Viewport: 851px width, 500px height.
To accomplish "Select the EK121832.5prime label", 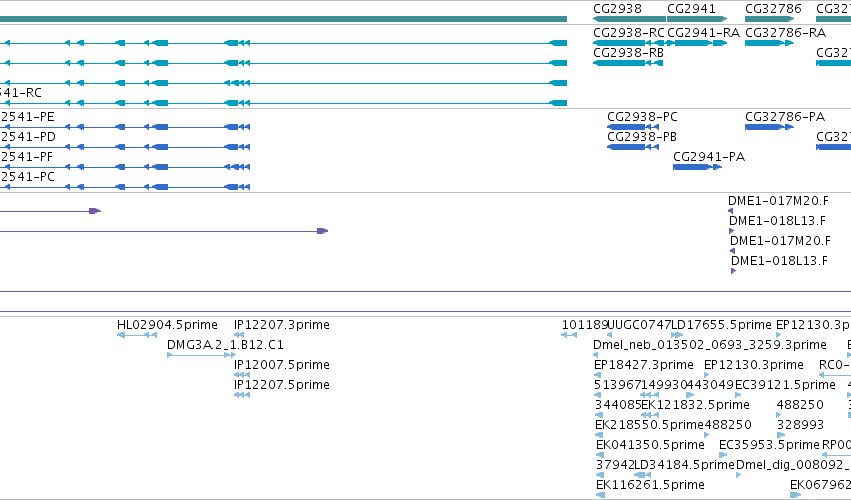I will pos(695,405).
